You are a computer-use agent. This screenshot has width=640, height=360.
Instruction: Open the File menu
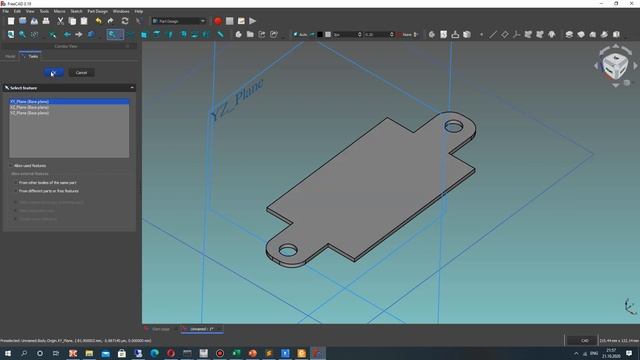pos(5,11)
